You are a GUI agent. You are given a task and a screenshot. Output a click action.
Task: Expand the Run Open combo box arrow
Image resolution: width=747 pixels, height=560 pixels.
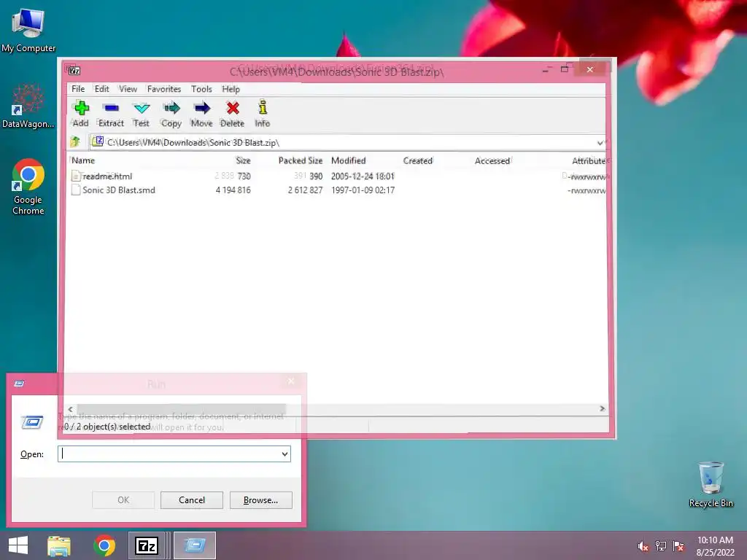pyautogui.click(x=285, y=454)
